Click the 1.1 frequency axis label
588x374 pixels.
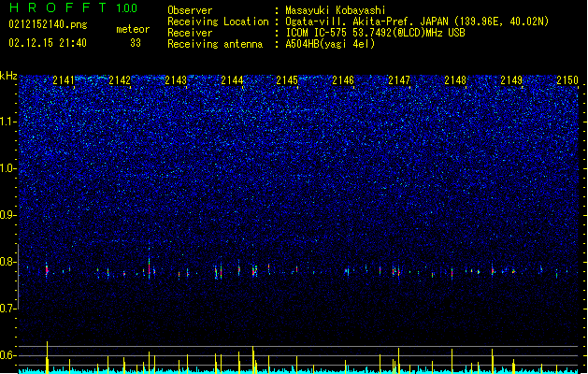(7, 122)
